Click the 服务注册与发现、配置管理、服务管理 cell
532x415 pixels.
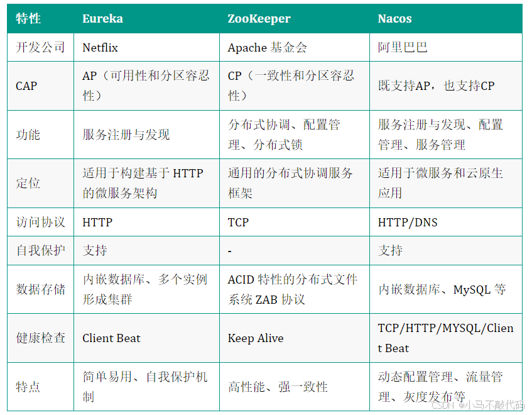click(446, 135)
